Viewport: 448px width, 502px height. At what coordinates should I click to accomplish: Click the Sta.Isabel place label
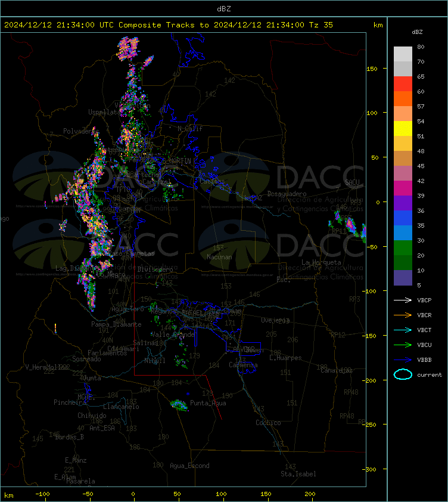[298, 474]
